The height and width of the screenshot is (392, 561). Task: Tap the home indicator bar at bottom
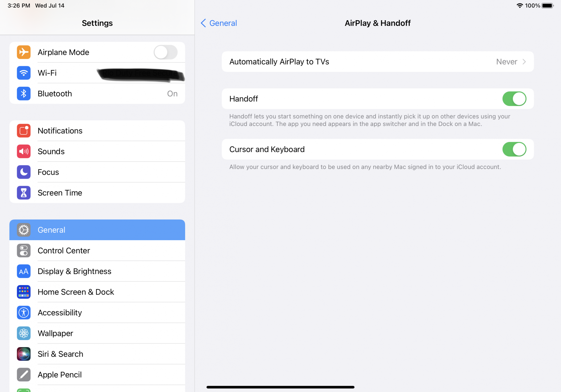(x=280, y=387)
